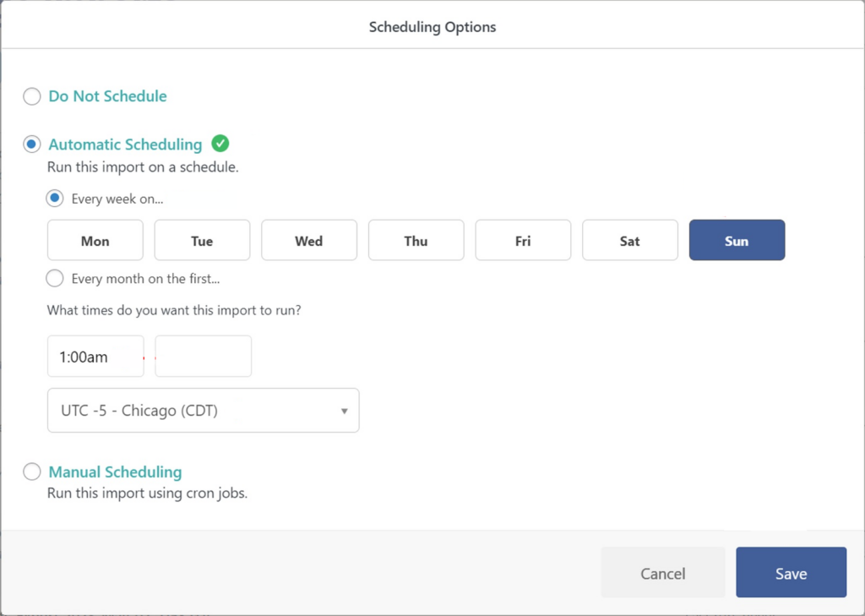Click Cancel to dismiss the dialog
865x616 pixels.
coord(662,573)
